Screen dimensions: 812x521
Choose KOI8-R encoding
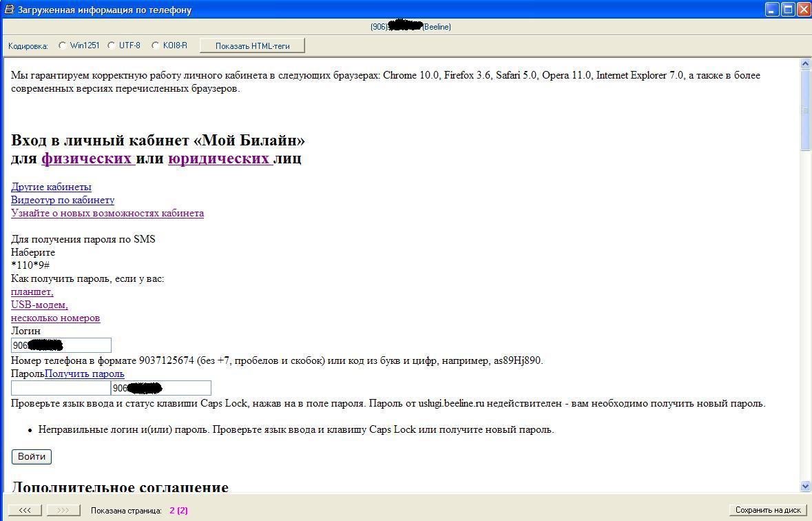pyautogui.click(x=155, y=45)
